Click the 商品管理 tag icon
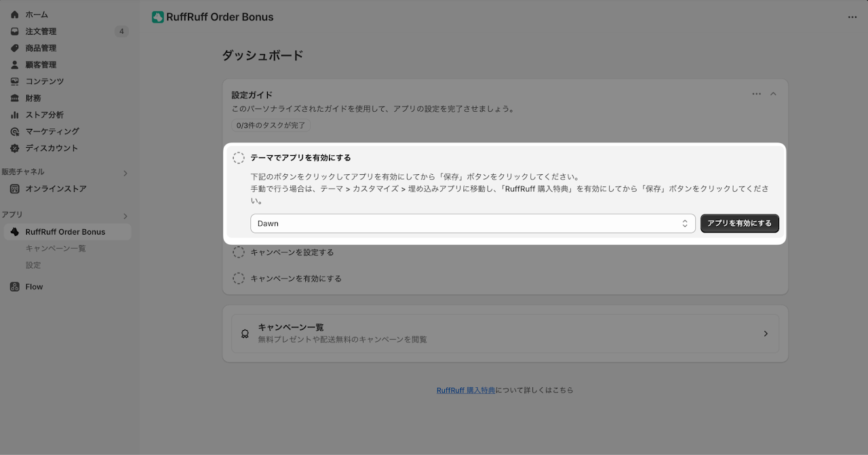This screenshot has width=868, height=455. [15, 48]
